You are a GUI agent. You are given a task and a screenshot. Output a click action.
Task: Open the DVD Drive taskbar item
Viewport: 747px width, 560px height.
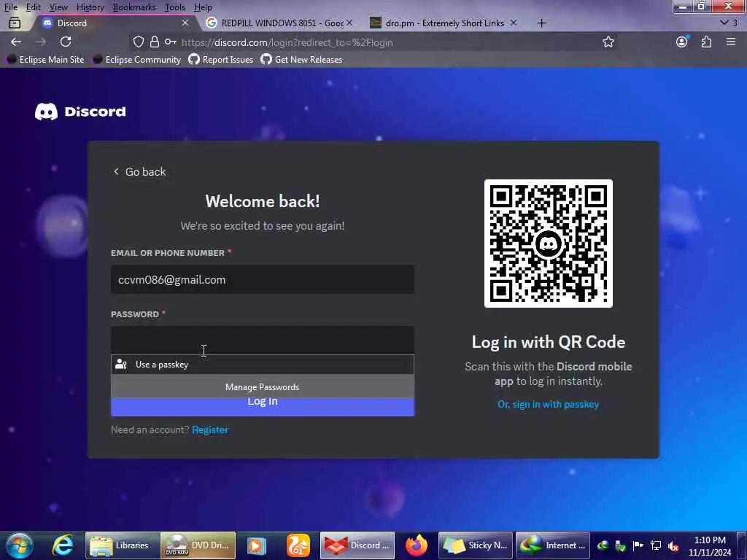click(198, 545)
